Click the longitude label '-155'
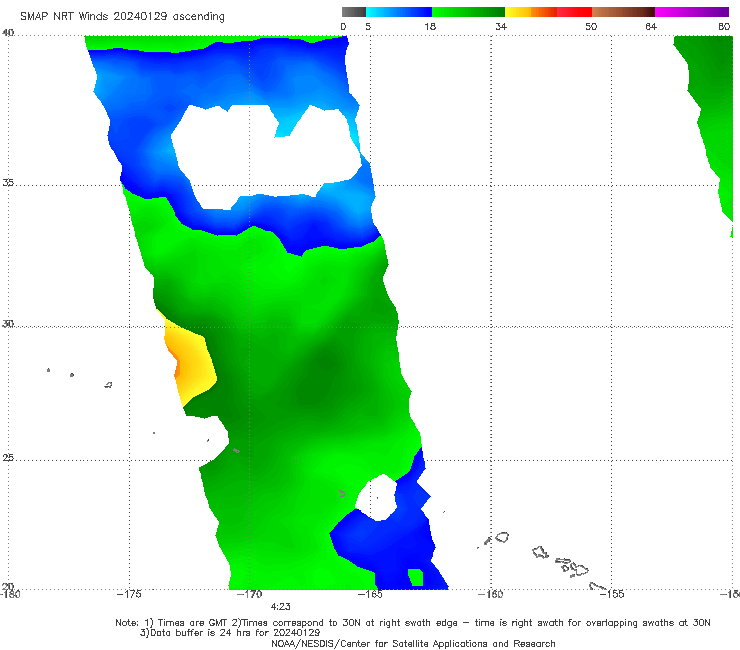Image resolution: width=740 pixels, height=650 pixels. (x=612, y=594)
